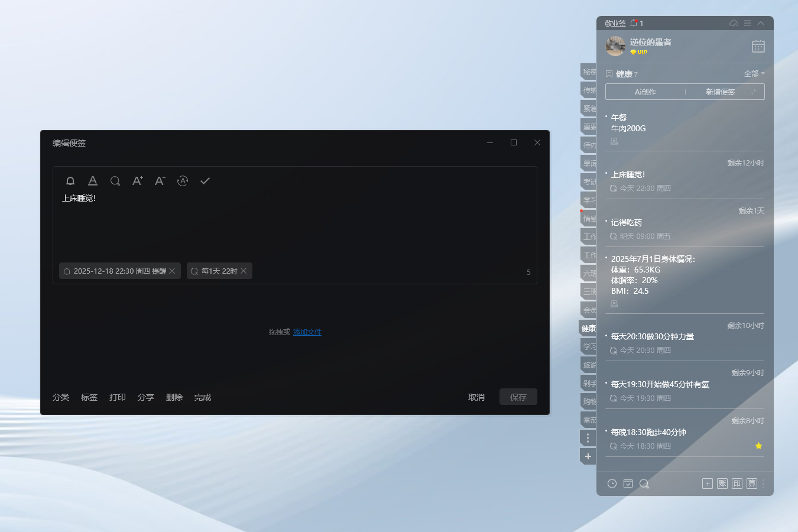Expand the three-dot menu below the category tabs
Image resolution: width=798 pixels, height=532 pixels.
(588, 437)
